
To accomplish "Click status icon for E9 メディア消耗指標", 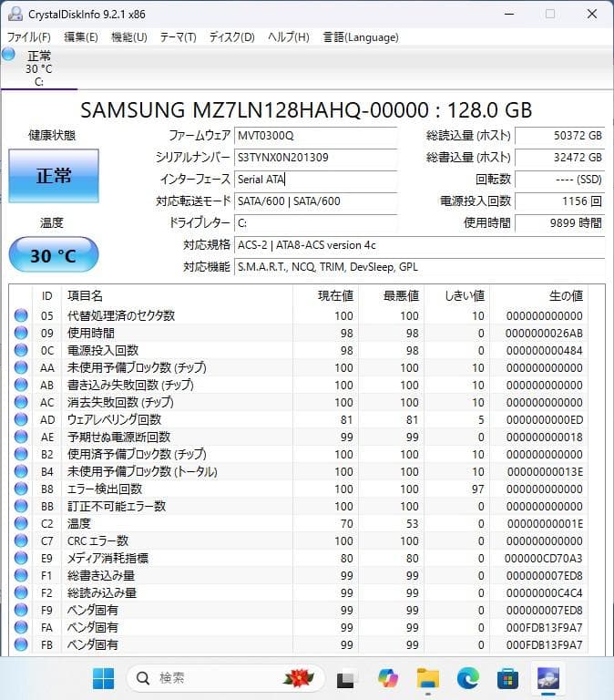I will 21,558.
